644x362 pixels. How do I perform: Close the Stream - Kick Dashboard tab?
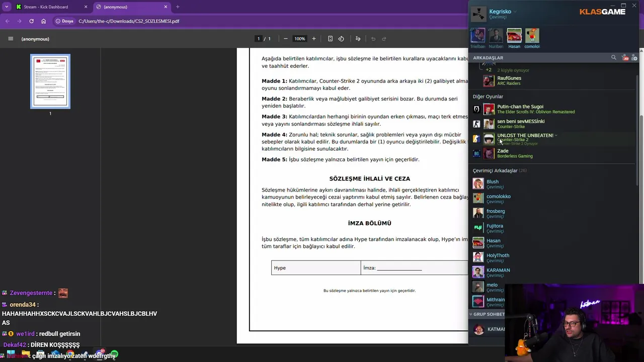(x=86, y=7)
